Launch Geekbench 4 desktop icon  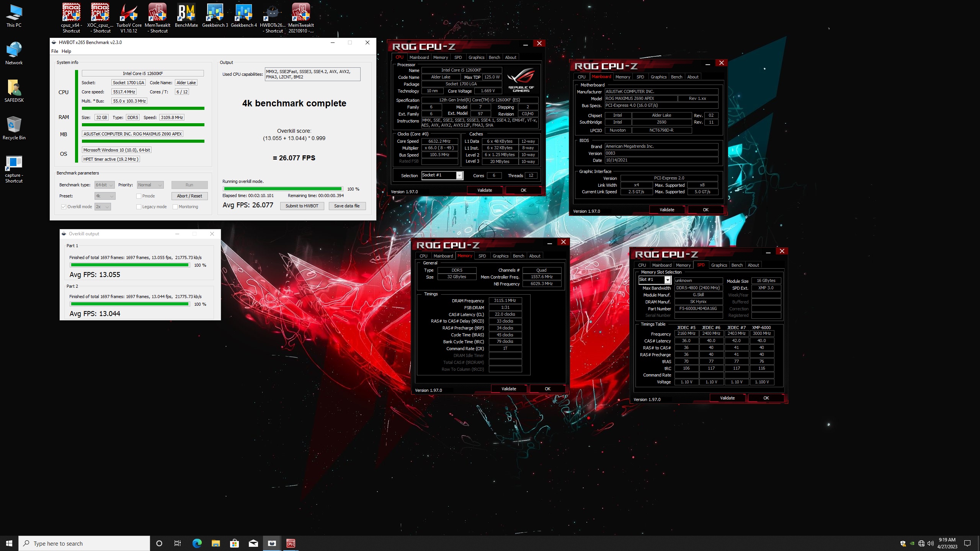click(x=244, y=15)
